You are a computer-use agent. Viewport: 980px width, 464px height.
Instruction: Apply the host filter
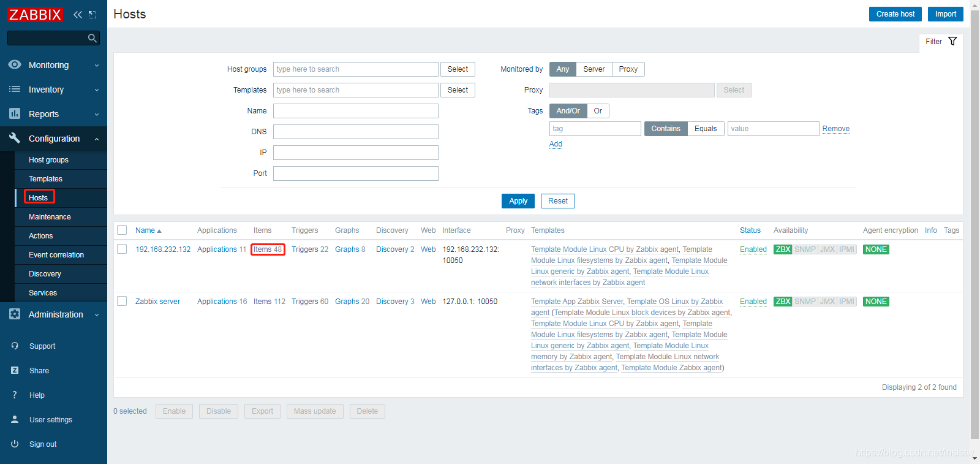tap(518, 201)
